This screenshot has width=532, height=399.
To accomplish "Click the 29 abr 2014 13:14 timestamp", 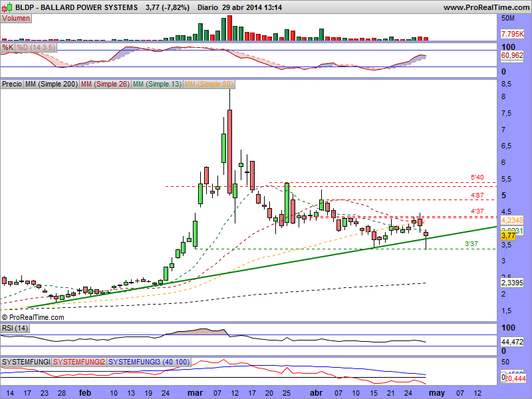I will tap(252, 7).
